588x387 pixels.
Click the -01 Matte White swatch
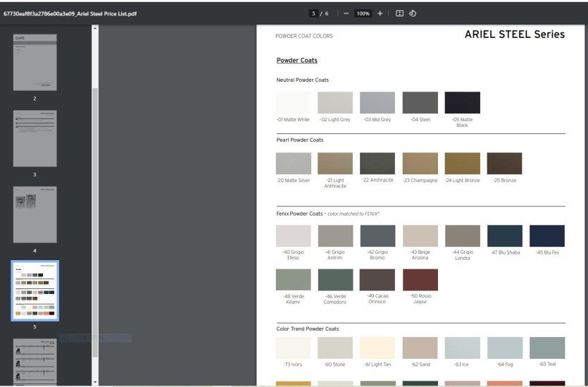[293, 102]
